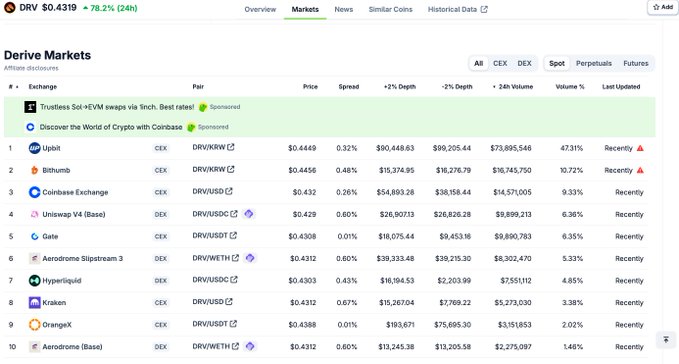Click DEX tag in Hyperliquid row
The height and width of the screenshot is (364, 679).
[161, 280]
